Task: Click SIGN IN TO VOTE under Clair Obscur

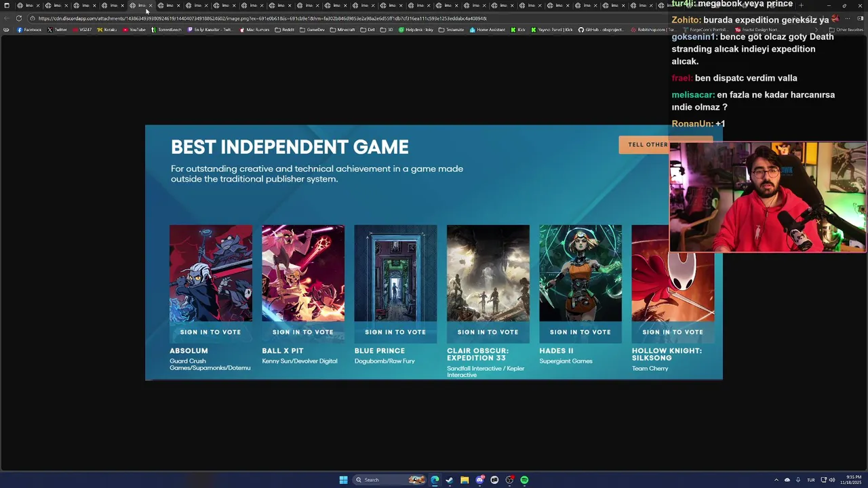Action: (488, 332)
